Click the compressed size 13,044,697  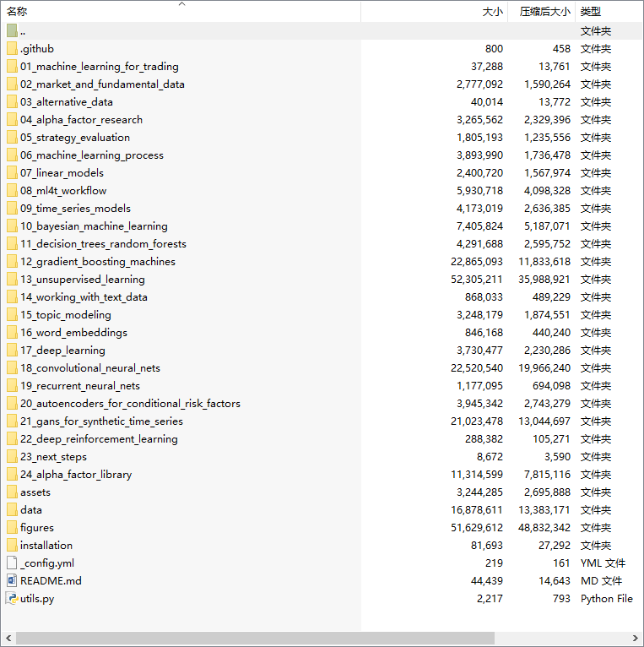544,421
